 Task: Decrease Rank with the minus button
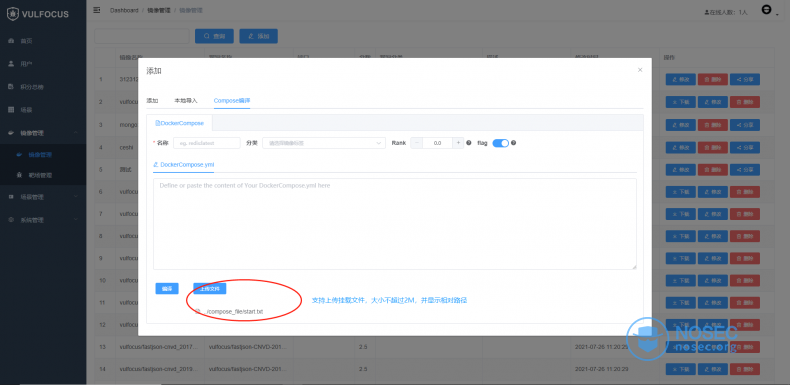click(417, 143)
